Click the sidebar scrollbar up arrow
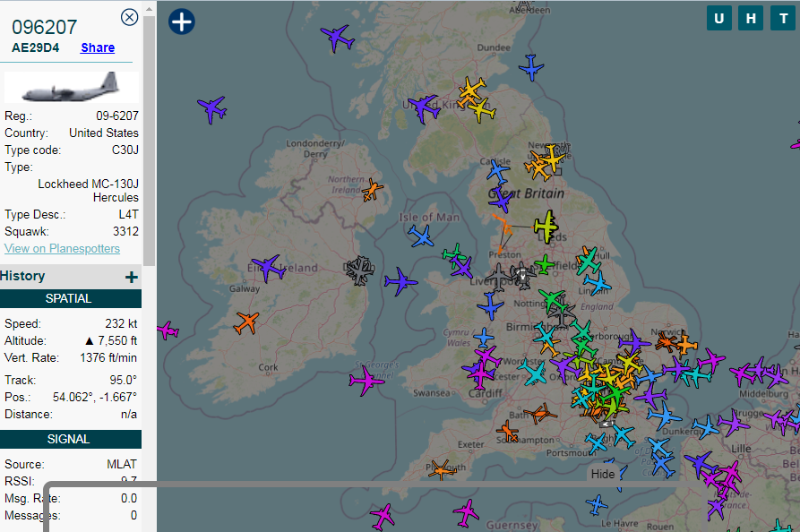800x532 pixels. tap(149, 9)
